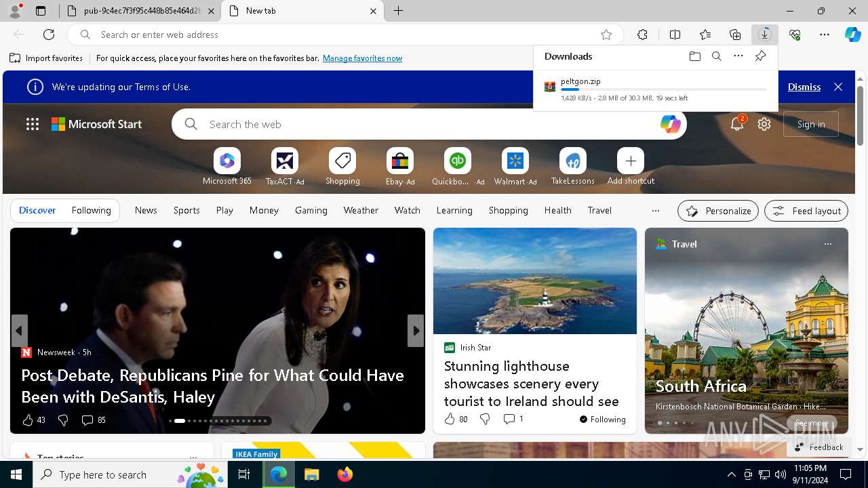This screenshot has height=488, width=868.
Task: Open Travel card more options
Action: 827,244
